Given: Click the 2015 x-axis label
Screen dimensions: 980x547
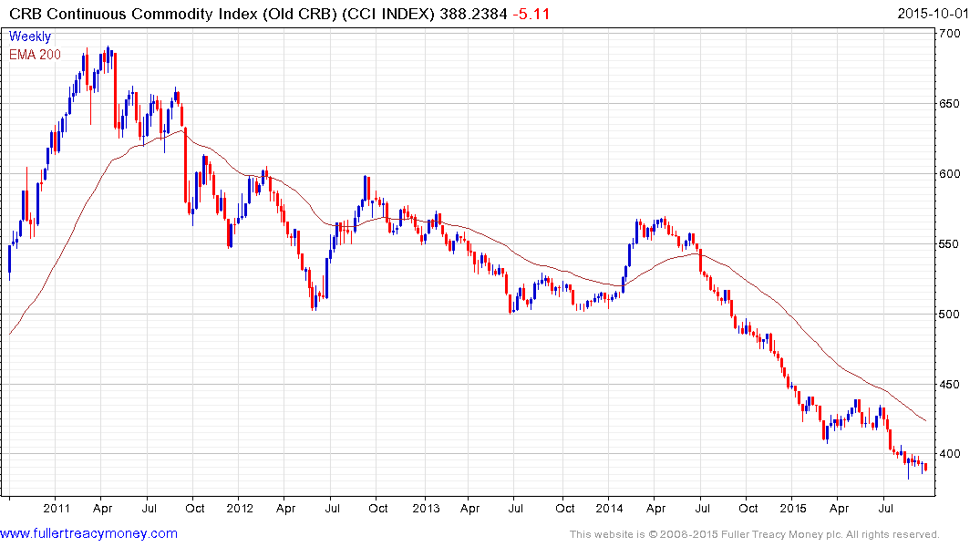Looking at the screenshot, I should click(792, 508).
